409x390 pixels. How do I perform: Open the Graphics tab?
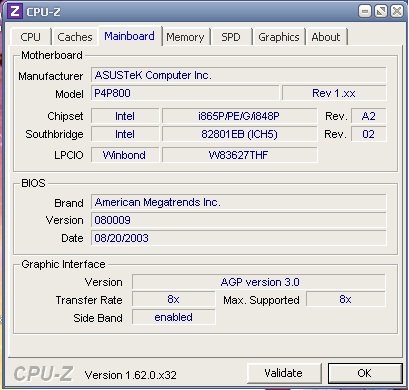point(279,37)
